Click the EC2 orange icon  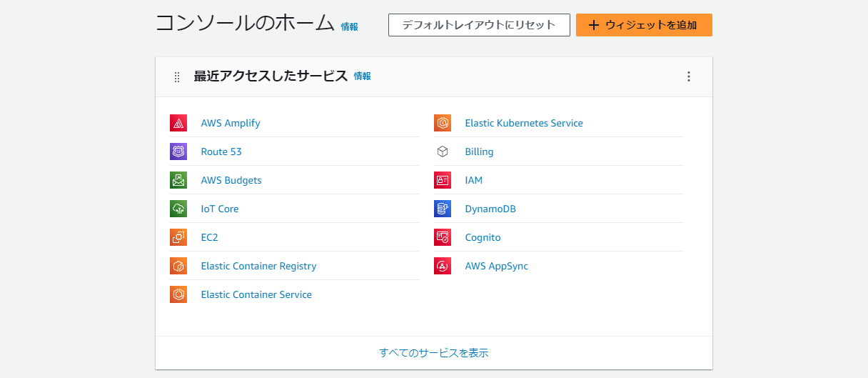point(178,237)
